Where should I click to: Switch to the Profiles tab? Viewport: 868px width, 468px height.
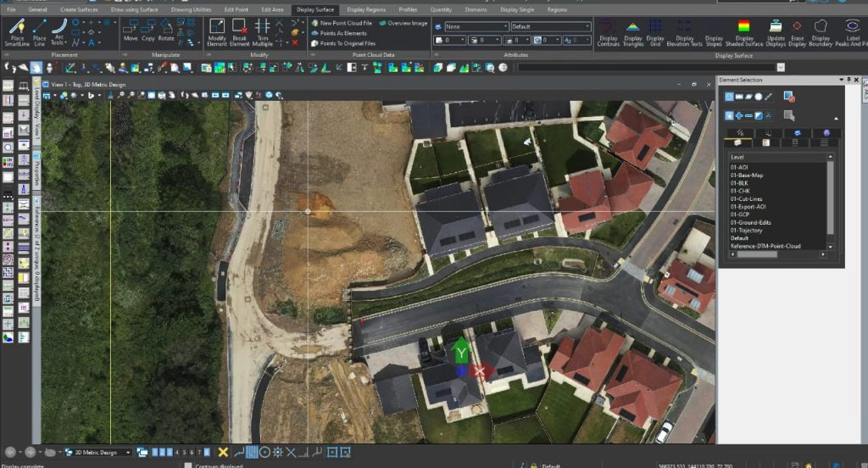pyautogui.click(x=408, y=9)
